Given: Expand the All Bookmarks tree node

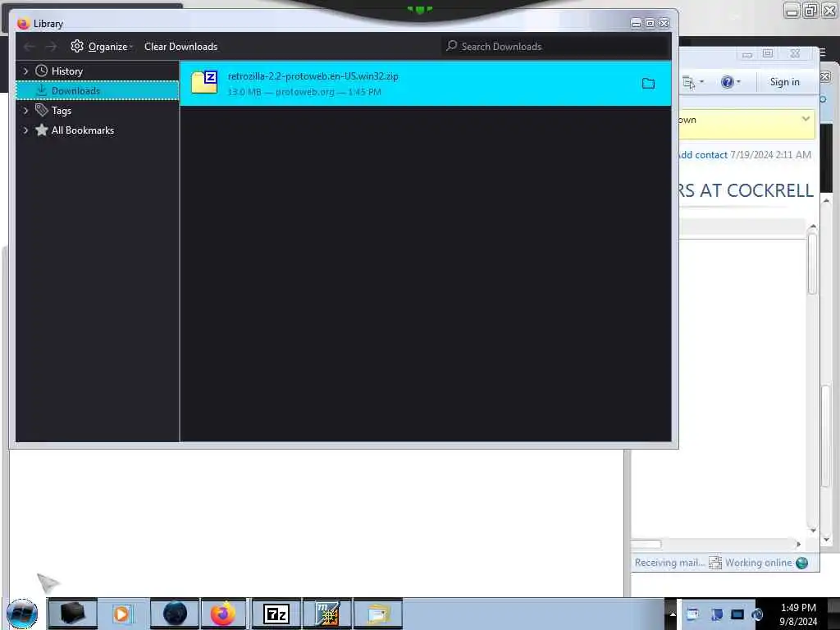Looking at the screenshot, I should [25, 130].
